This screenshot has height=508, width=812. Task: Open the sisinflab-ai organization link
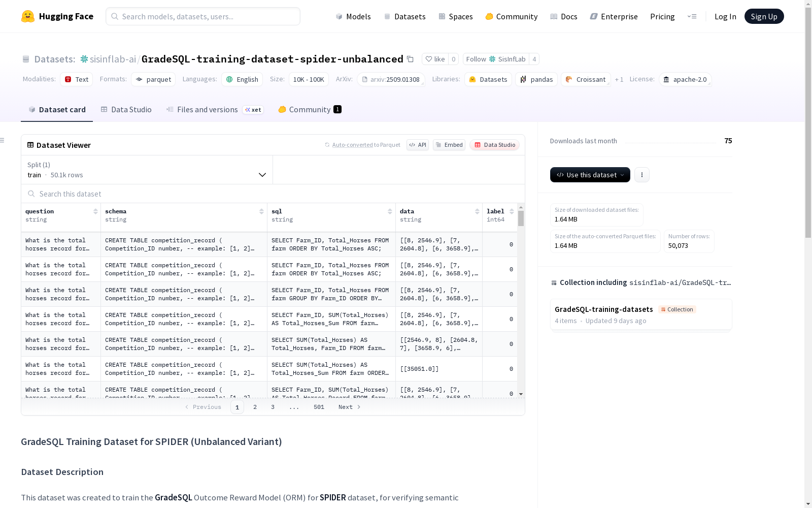click(113, 59)
